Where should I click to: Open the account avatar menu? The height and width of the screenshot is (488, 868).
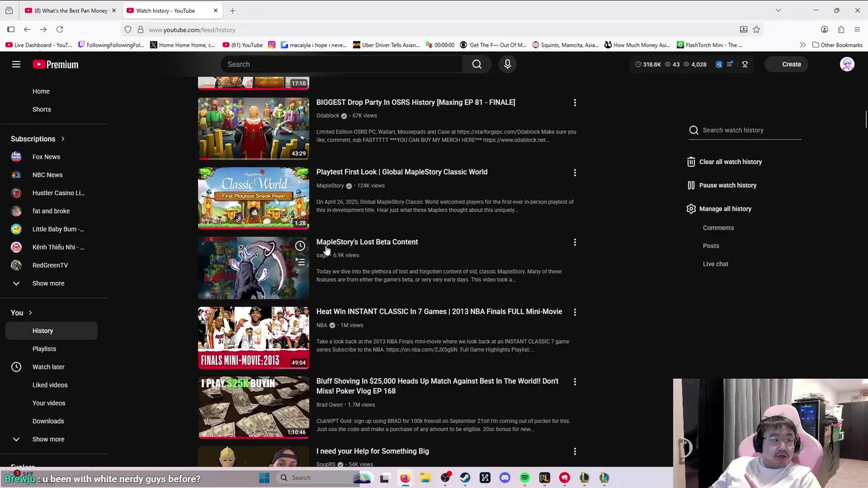pyautogui.click(x=847, y=64)
